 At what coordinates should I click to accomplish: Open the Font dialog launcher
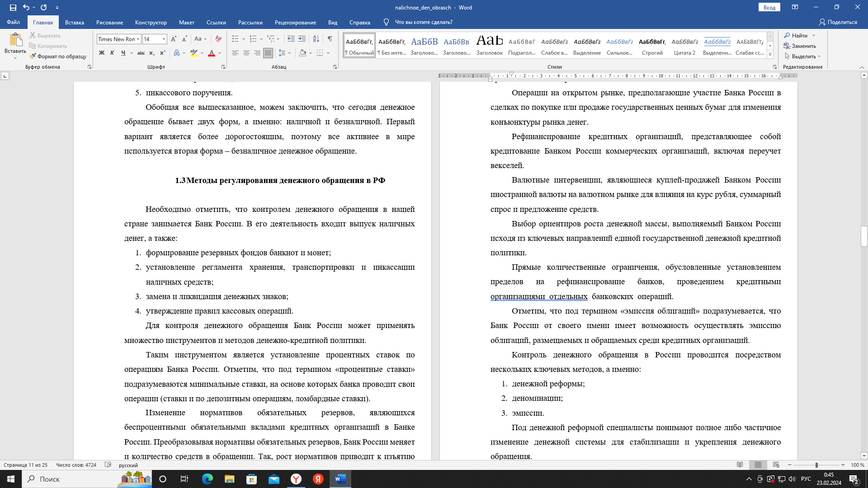223,67
